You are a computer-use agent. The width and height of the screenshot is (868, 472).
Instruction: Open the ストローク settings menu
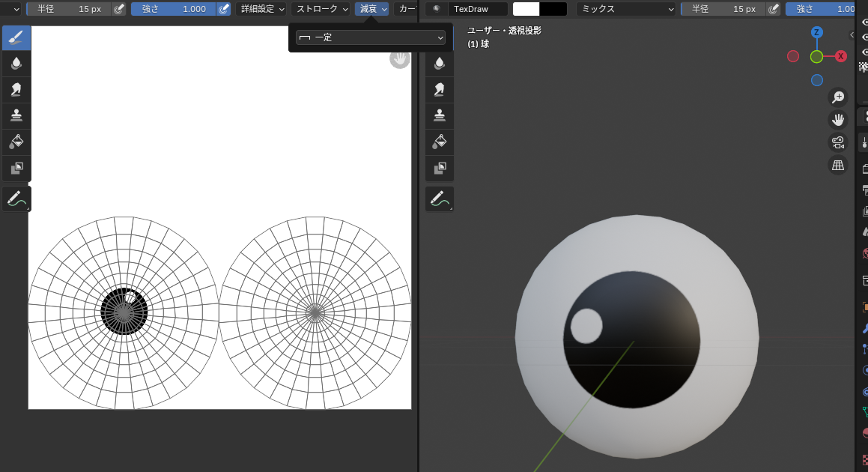321,9
